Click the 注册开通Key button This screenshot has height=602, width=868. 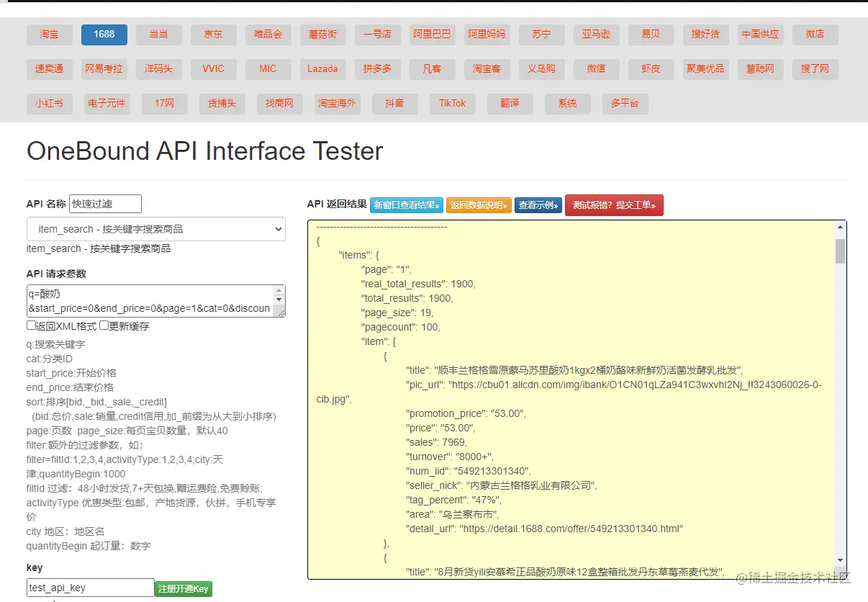point(184,589)
